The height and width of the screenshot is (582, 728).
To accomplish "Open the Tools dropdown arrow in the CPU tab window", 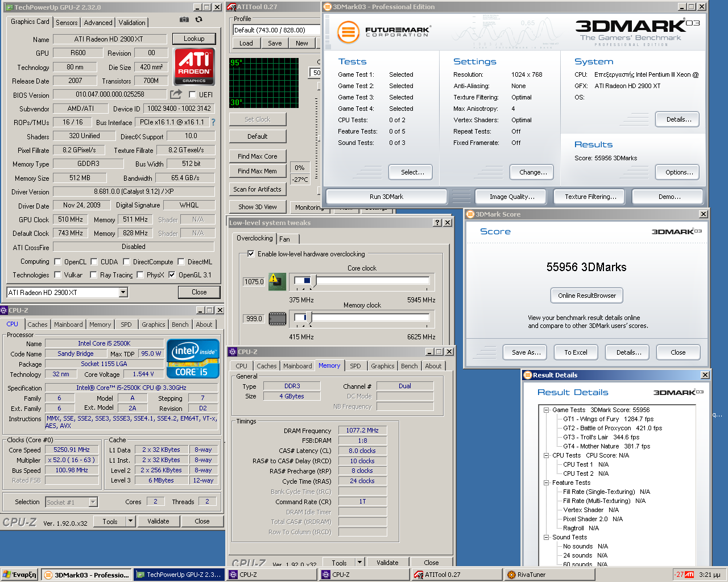I will [130, 521].
